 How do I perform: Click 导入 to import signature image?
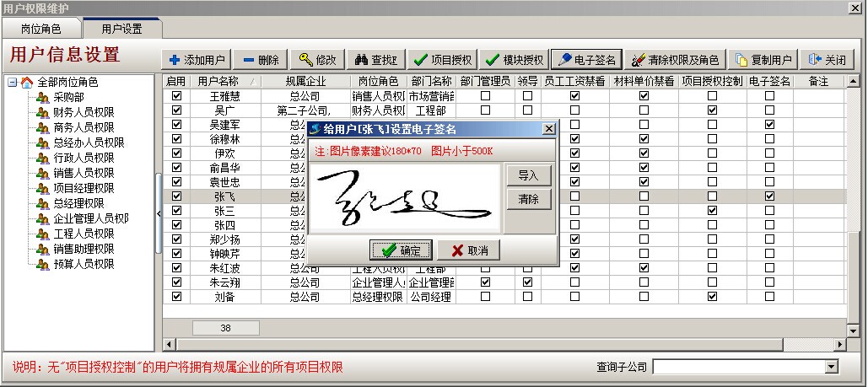[528, 175]
